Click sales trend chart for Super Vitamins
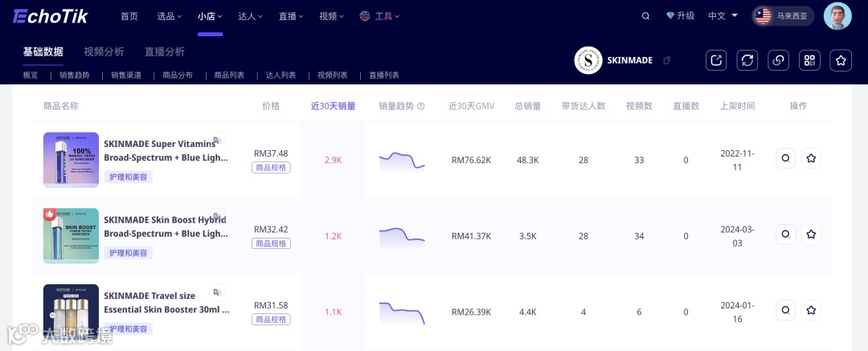868x351 pixels. (x=402, y=161)
